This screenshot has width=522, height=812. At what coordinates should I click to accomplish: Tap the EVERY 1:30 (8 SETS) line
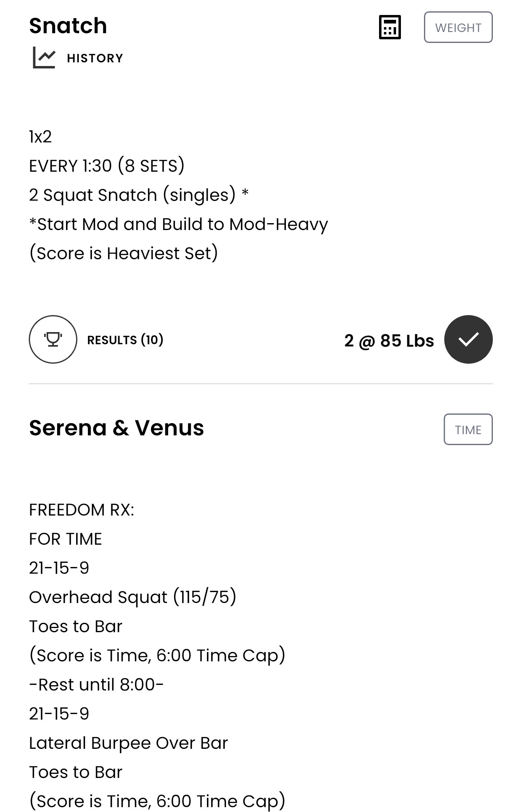(107, 166)
